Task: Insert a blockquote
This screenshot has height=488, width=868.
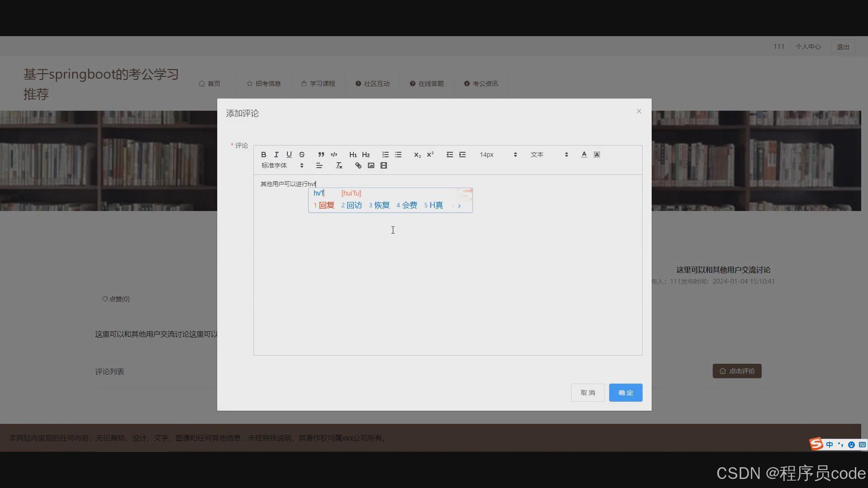Action: (x=321, y=155)
